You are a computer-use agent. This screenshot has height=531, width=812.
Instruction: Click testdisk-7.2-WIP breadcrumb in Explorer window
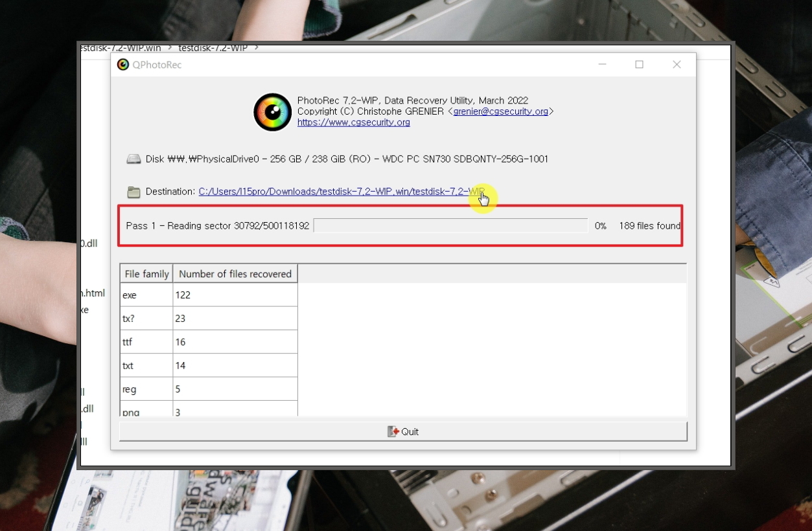pos(213,48)
